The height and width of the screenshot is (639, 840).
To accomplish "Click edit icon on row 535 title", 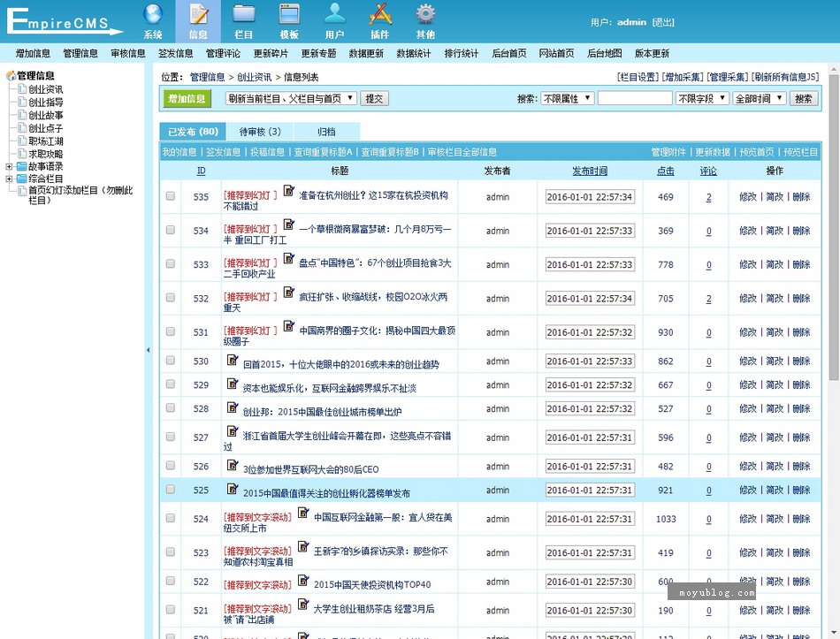I will point(289,191).
